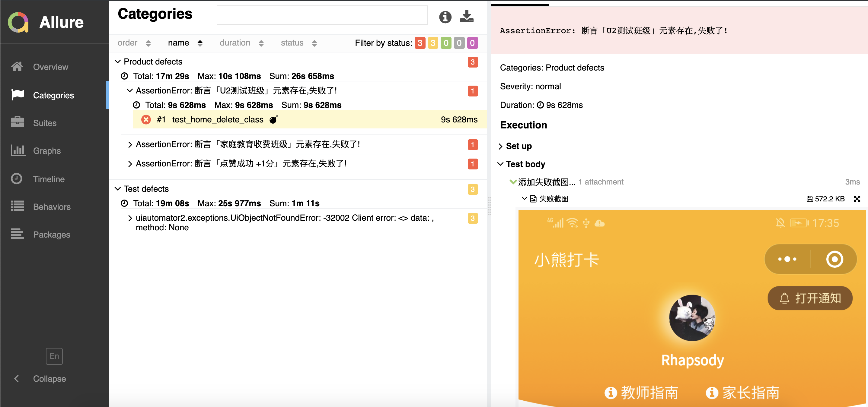Click the Collapse sidebar arrow icon

pyautogui.click(x=16, y=378)
